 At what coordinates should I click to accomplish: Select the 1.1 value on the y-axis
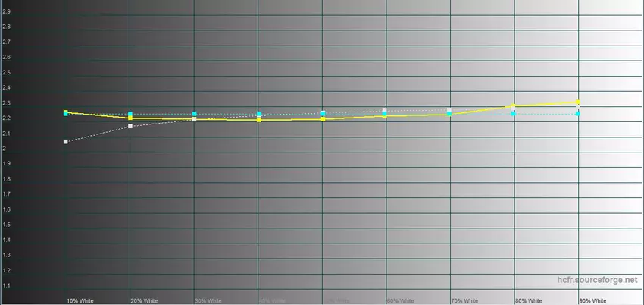pyautogui.click(x=6, y=285)
